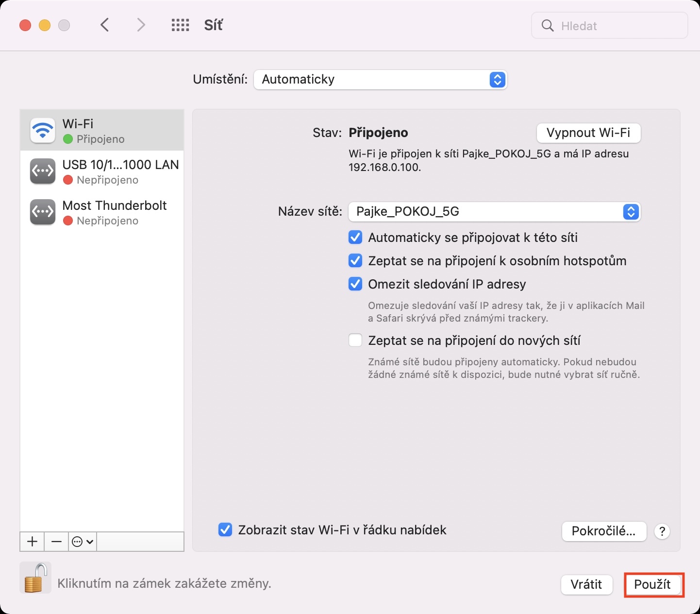Add a new network service with plus

point(32,542)
